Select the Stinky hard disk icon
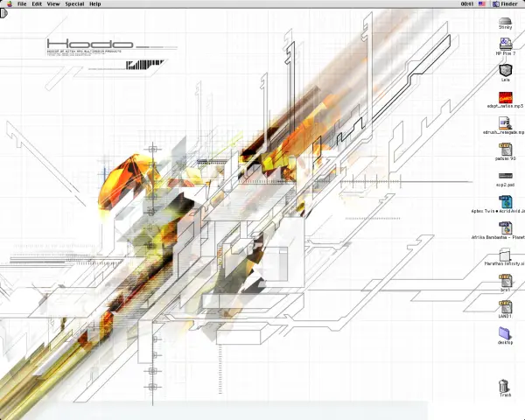 point(505,21)
